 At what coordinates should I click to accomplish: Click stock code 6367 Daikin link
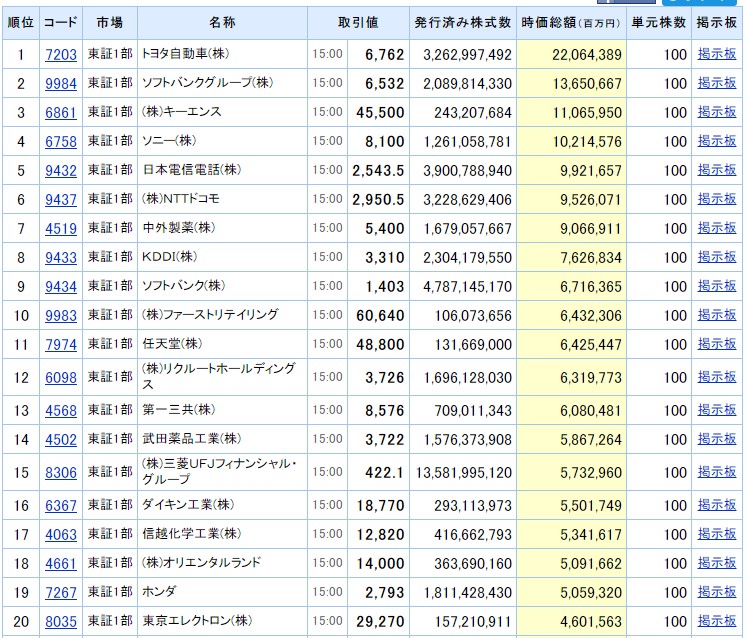[61, 506]
